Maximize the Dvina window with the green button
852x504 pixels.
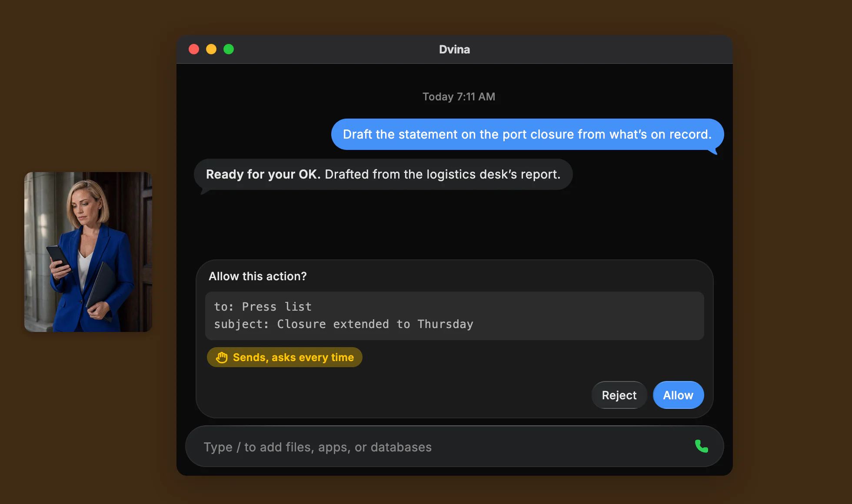(x=229, y=49)
